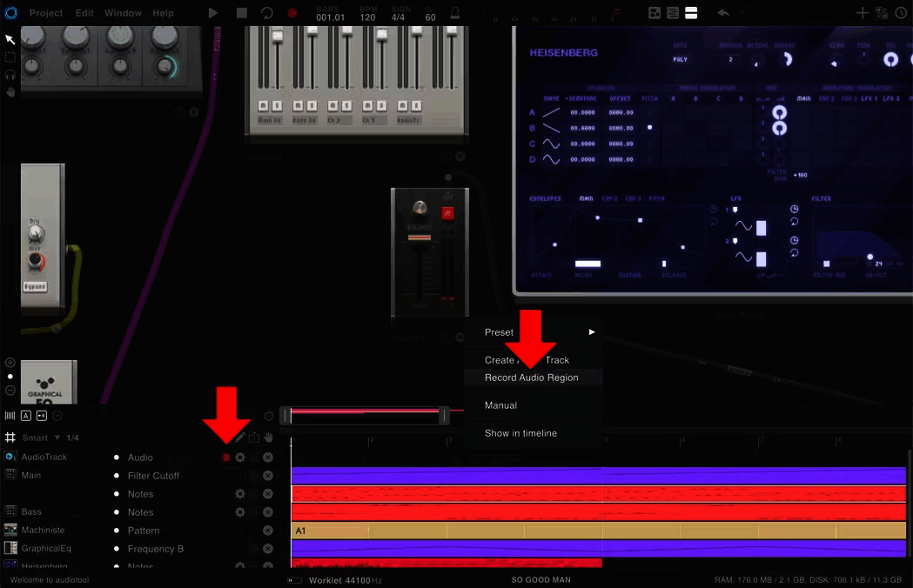The height and width of the screenshot is (588, 913).
Task: Click the Manual option in context menu
Action: click(500, 405)
